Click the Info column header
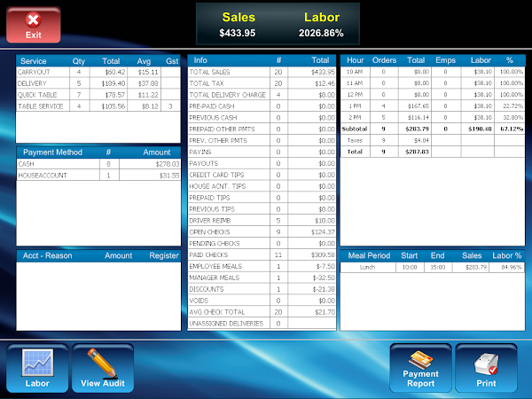The image size is (532, 399). (x=200, y=60)
